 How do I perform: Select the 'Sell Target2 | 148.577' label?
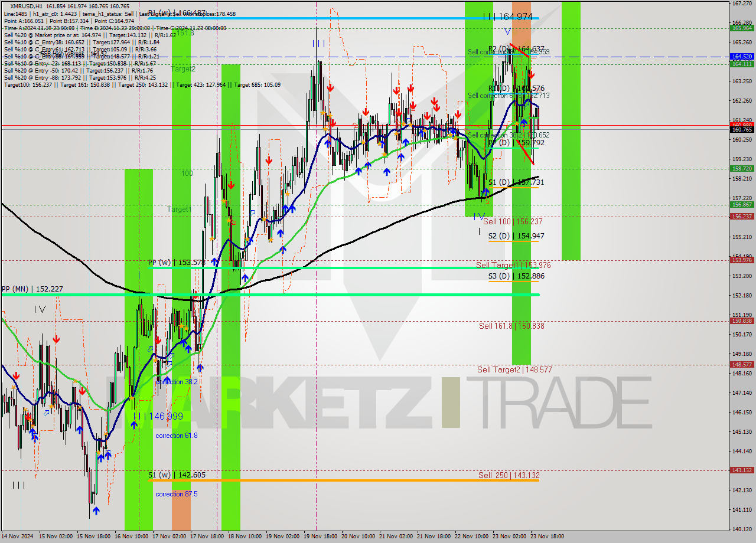tap(514, 369)
